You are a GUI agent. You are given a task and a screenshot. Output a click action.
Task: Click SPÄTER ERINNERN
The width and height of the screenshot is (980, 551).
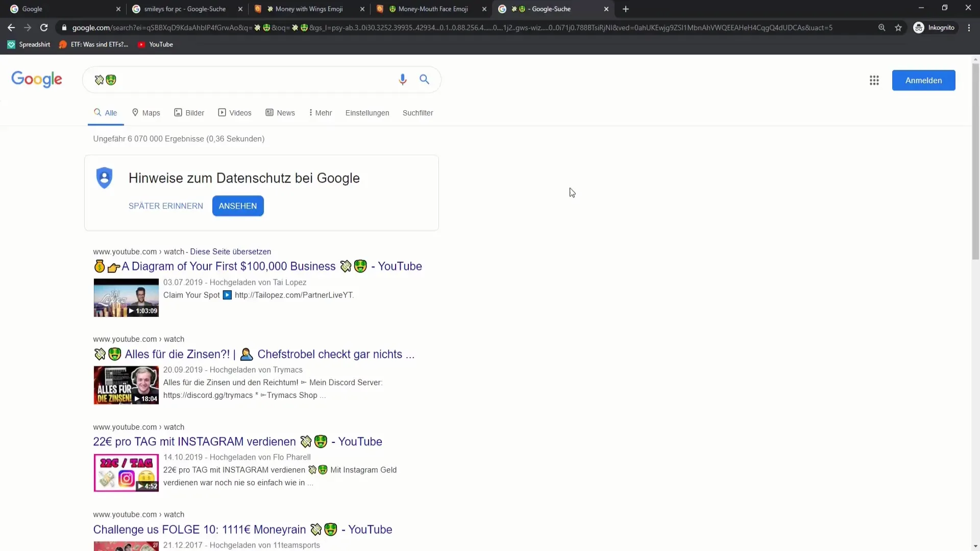pos(166,206)
